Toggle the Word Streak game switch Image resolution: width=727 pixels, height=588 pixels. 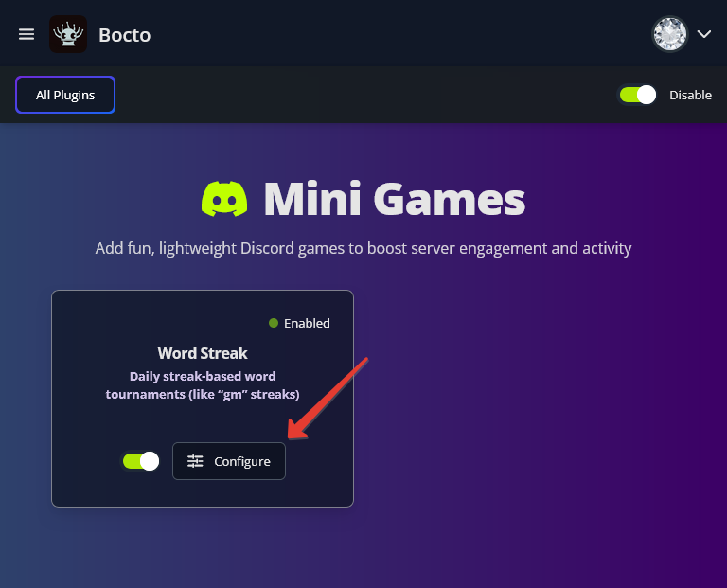[x=141, y=461]
